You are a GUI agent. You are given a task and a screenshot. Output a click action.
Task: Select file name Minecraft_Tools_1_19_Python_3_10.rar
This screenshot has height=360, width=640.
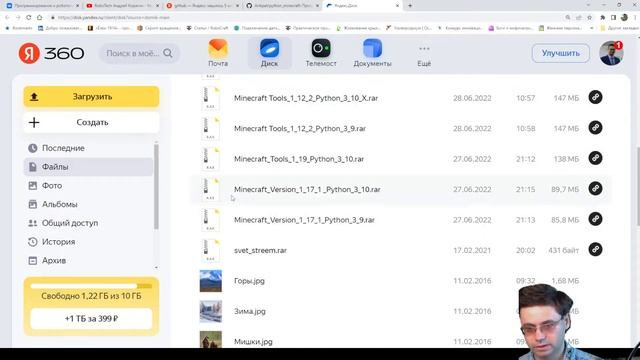click(299, 159)
